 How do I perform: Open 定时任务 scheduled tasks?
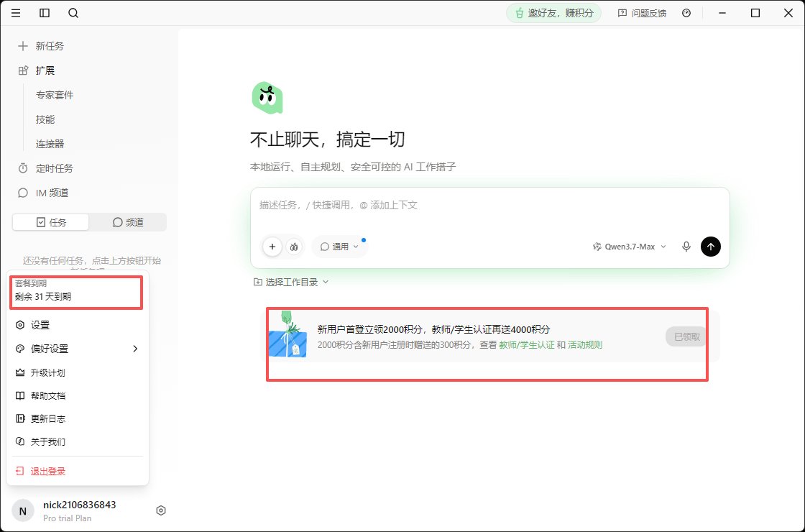point(46,168)
